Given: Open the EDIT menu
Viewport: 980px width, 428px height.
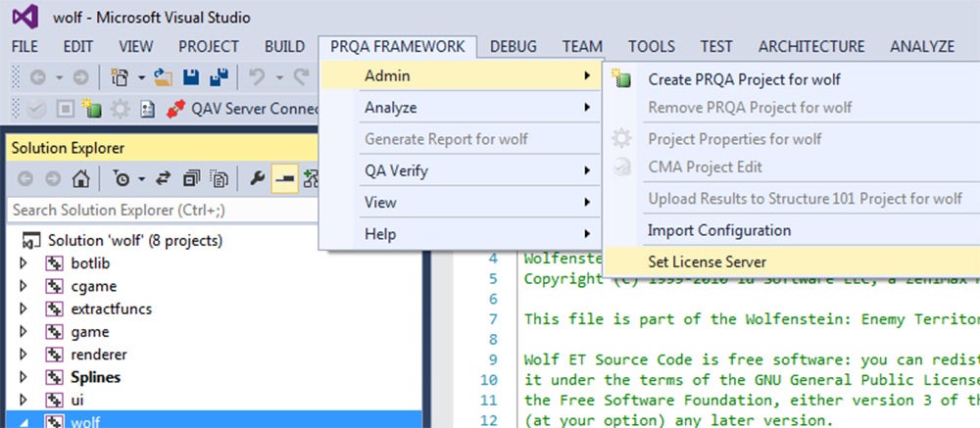Looking at the screenshot, I should click(x=78, y=47).
